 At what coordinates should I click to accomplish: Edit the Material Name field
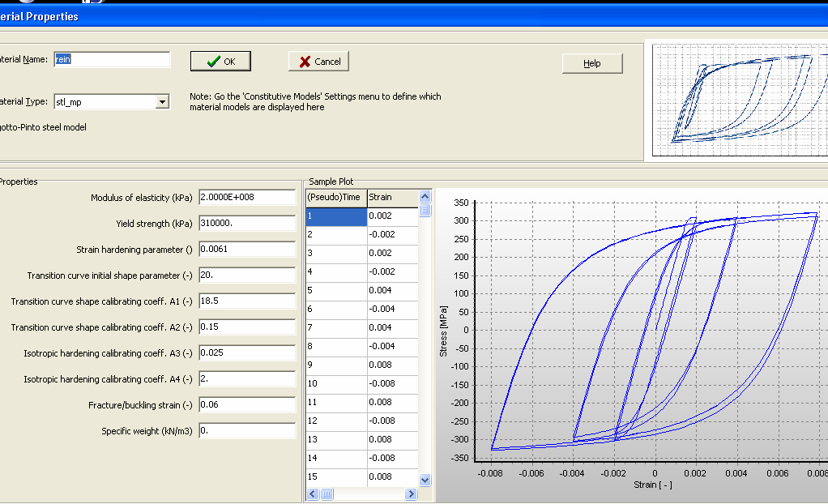[x=112, y=59]
